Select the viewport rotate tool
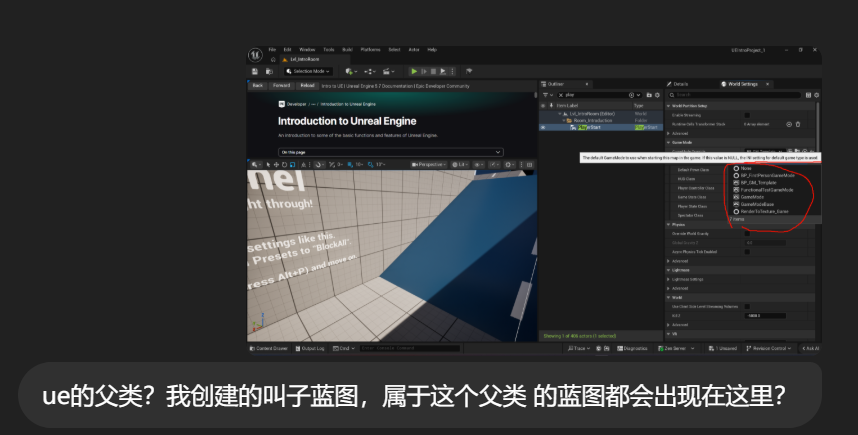 coord(285,164)
